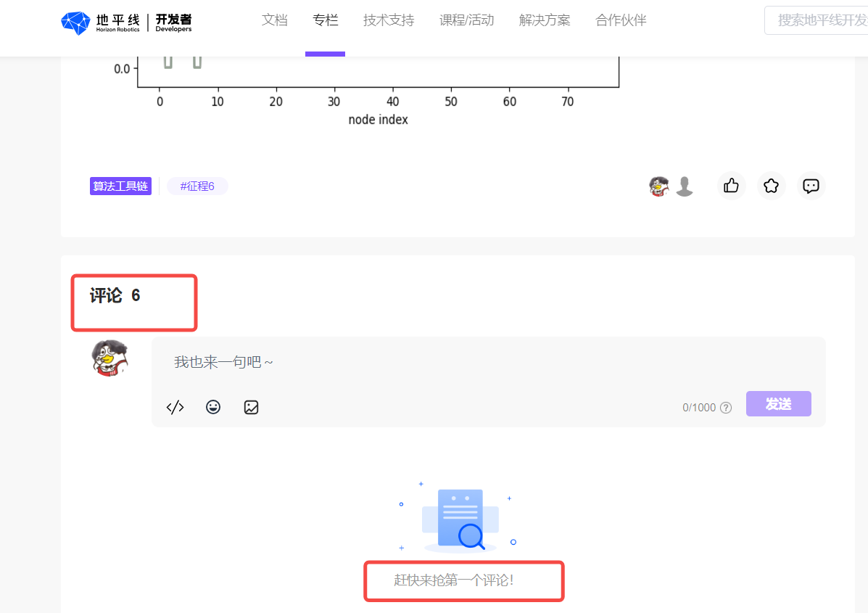Click the character limit help icon
868x613 pixels.
coord(726,408)
